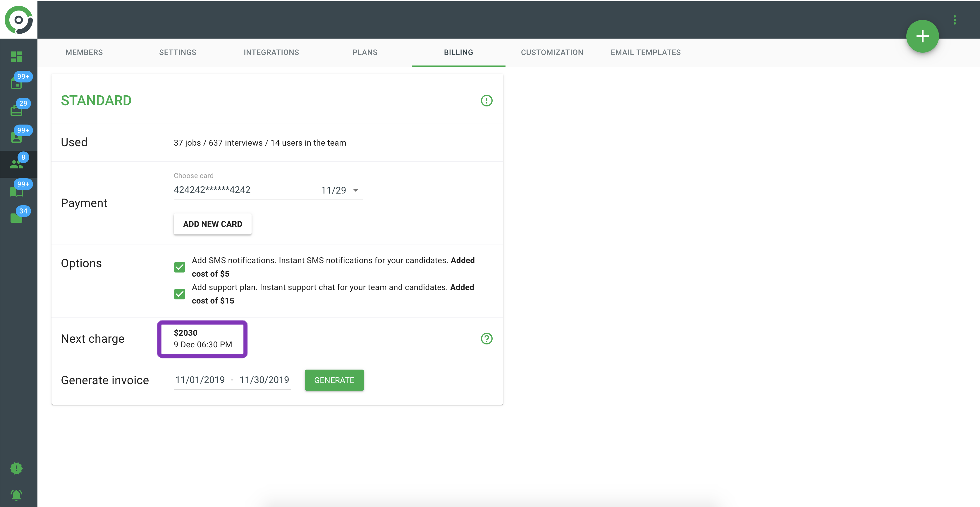Open the candidates contact icon in sidebar

pyautogui.click(x=16, y=137)
